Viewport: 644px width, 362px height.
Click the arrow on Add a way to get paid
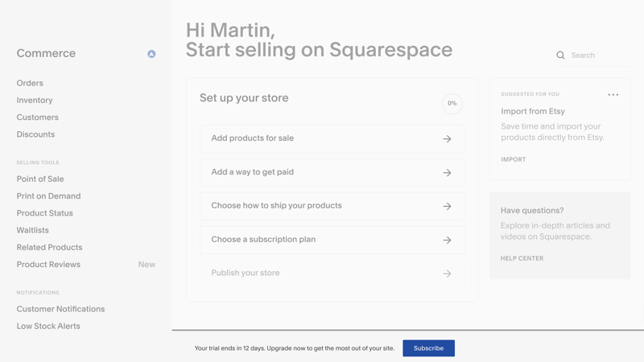[x=447, y=173]
